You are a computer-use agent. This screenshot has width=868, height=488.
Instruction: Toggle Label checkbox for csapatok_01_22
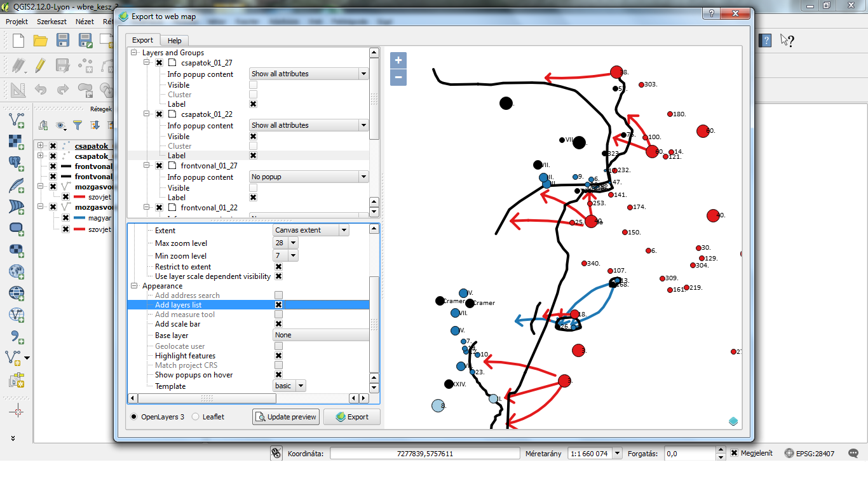(x=253, y=155)
